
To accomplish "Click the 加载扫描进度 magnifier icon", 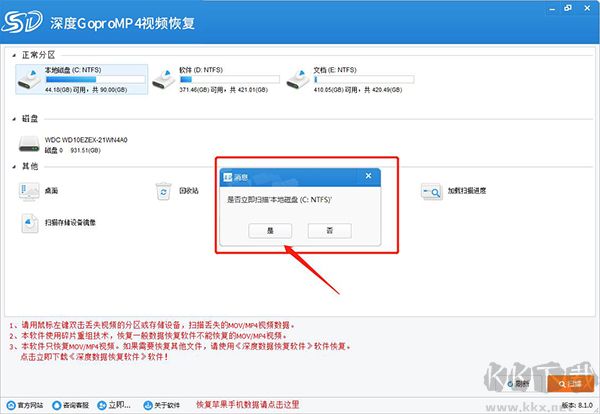I will tap(431, 191).
